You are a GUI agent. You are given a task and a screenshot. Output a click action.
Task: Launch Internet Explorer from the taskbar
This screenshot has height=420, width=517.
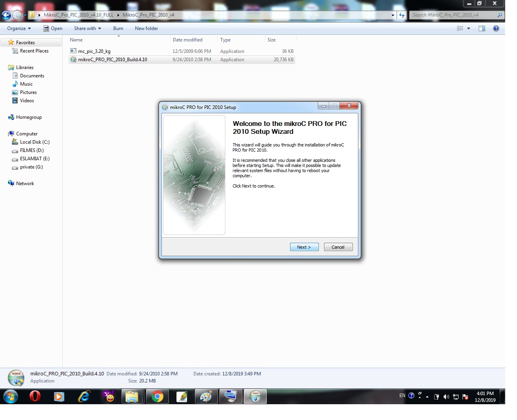(x=84, y=396)
